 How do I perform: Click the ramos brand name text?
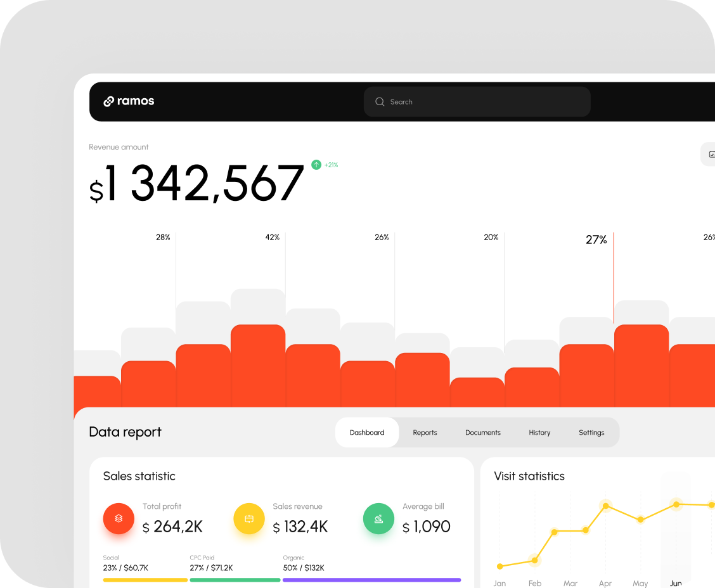(136, 101)
